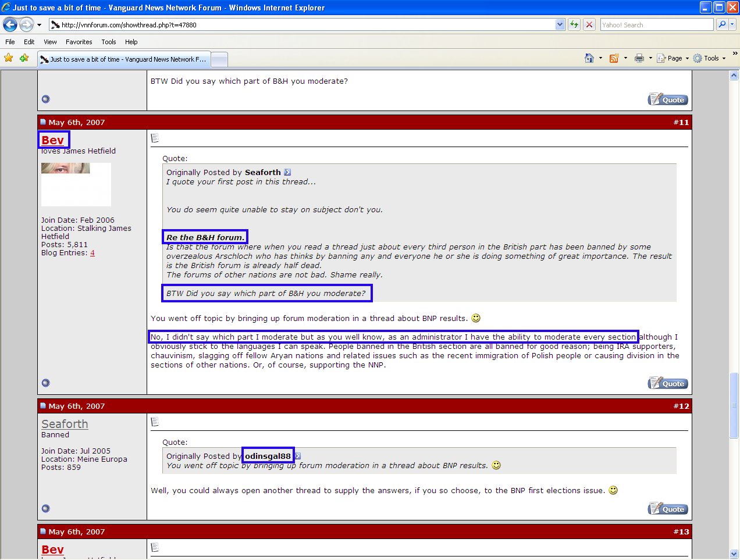
Task: Click the document icon atop post #13 body
Action: 155,547
